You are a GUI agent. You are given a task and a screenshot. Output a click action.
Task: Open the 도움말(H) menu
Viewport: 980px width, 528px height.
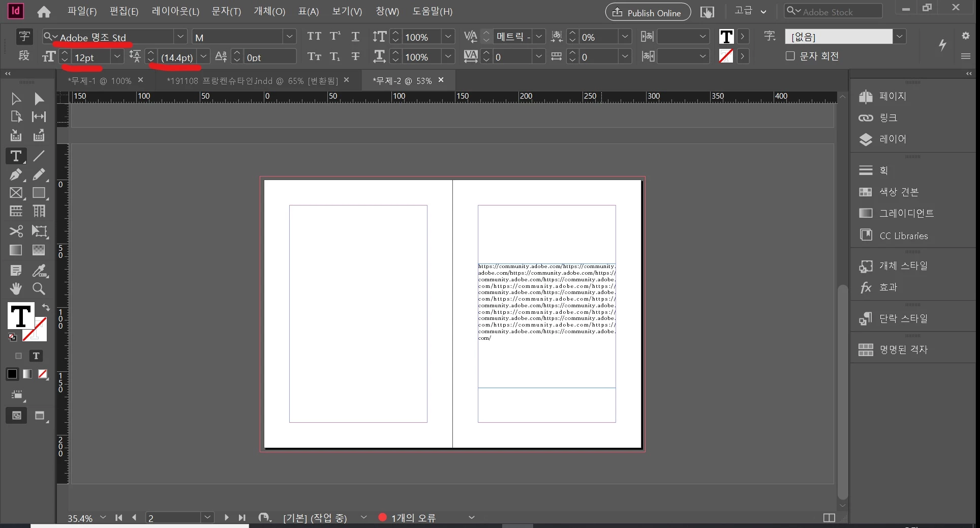432,11
